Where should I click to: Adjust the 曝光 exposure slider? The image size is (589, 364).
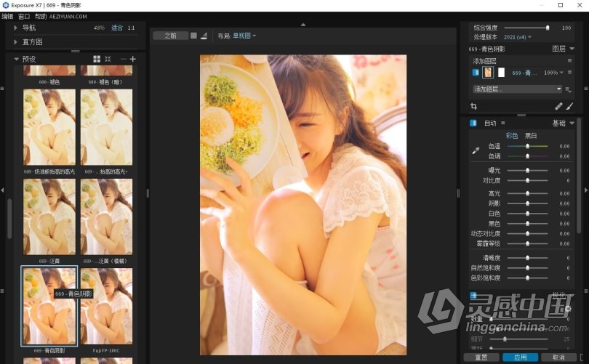[527, 170]
